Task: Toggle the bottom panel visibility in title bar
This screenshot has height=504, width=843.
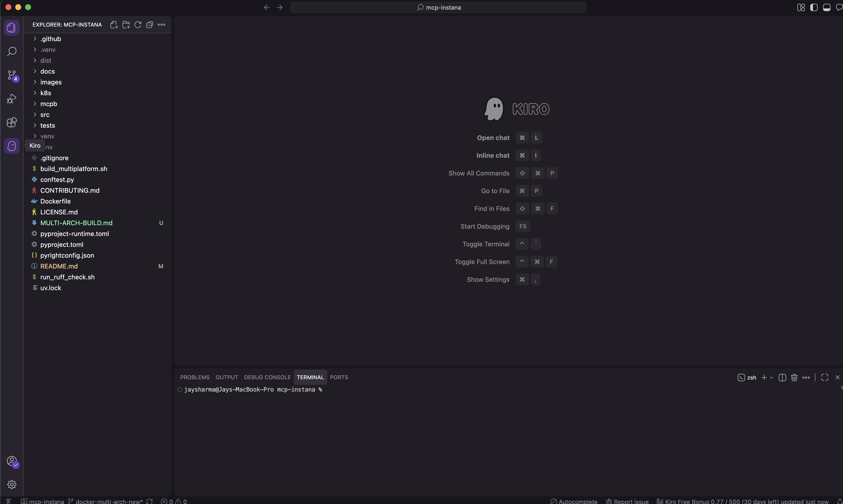Action: point(827,7)
